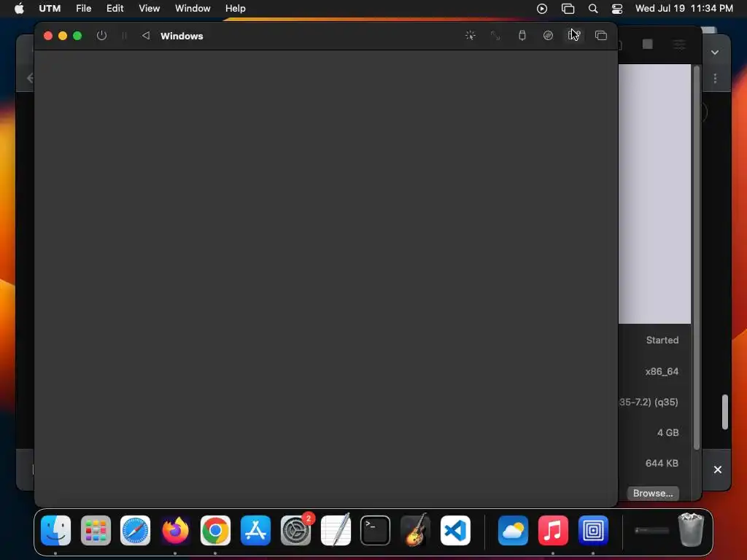Screen dimensions: 747x560
Task: Open Finder from the Dock
Action: click(55, 531)
